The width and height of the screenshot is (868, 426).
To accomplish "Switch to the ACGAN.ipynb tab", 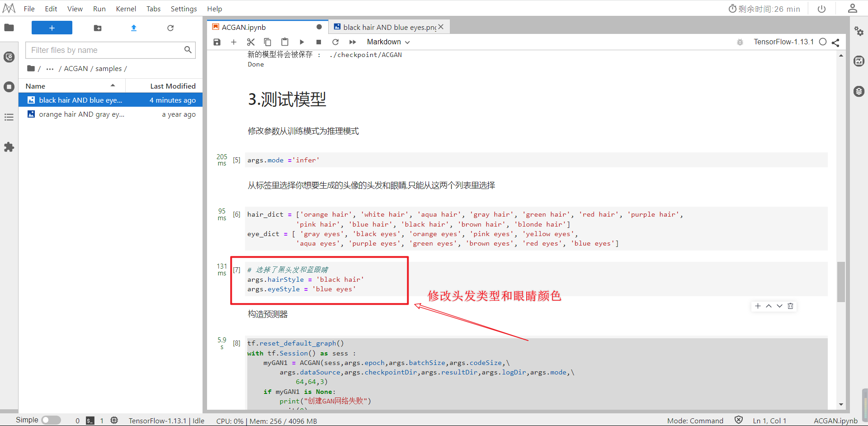I will (267, 27).
